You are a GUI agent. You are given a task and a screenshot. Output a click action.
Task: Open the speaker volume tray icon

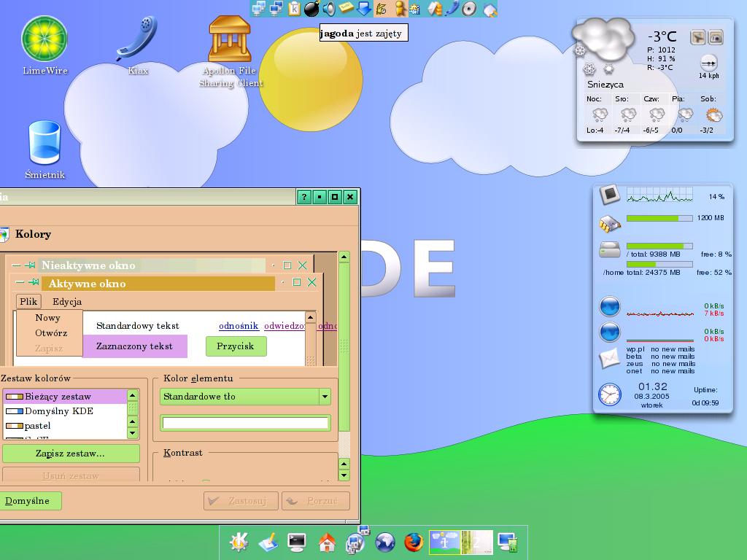329,9
